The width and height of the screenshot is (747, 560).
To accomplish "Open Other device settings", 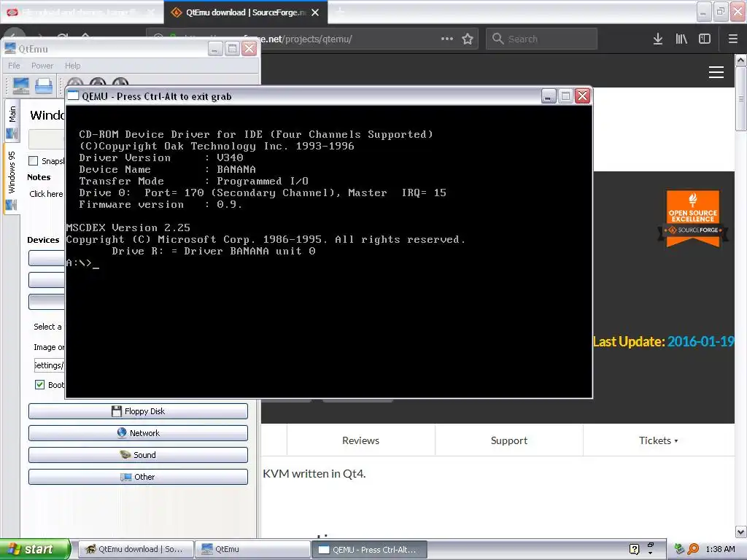I will 138,477.
